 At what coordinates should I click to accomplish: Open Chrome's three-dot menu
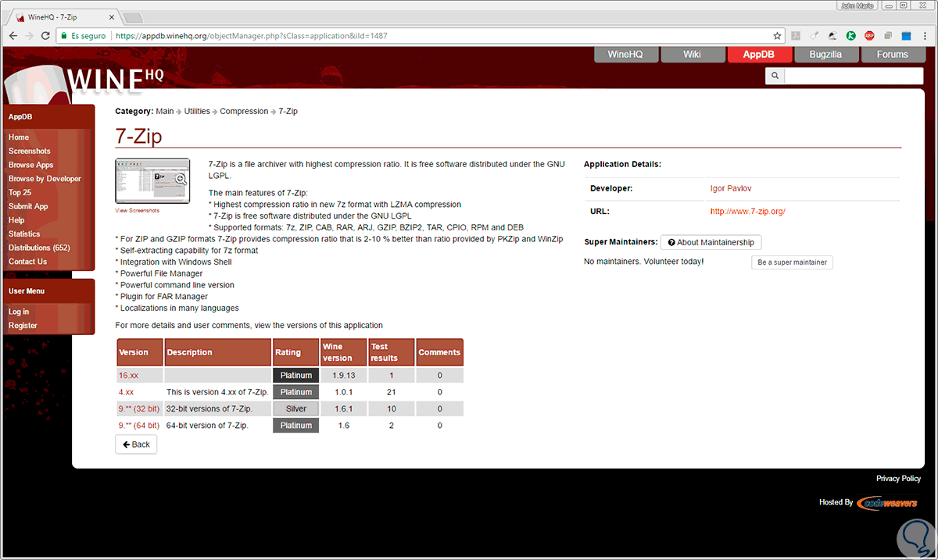click(x=925, y=36)
